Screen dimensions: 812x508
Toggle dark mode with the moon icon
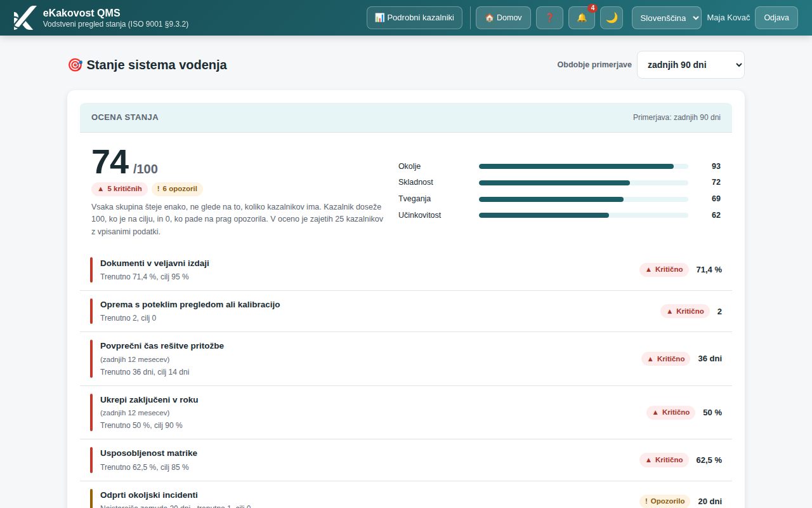click(612, 18)
